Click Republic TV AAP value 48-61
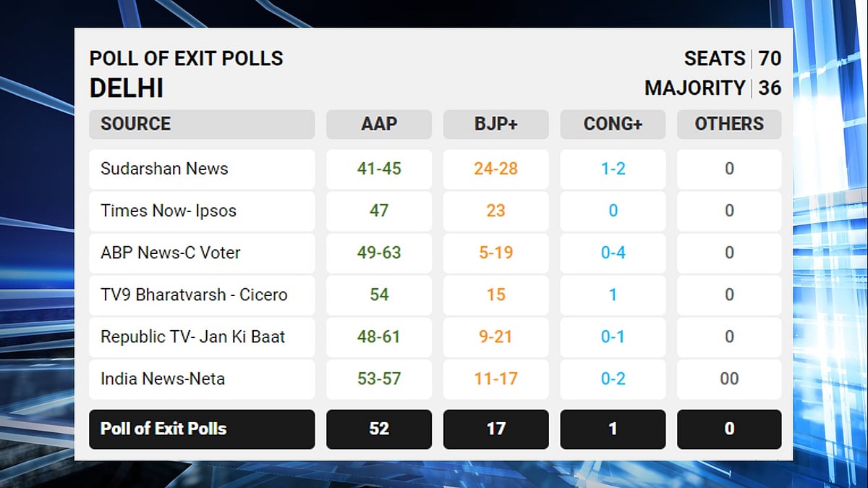Image resolution: width=868 pixels, height=488 pixels. coord(379,337)
